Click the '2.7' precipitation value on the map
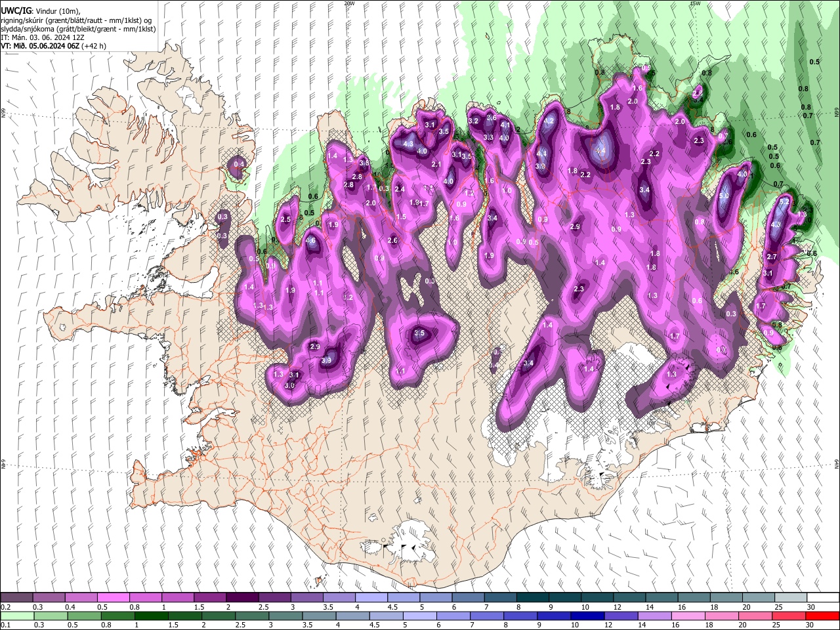This screenshot has height=630, width=840. pyautogui.click(x=772, y=257)
